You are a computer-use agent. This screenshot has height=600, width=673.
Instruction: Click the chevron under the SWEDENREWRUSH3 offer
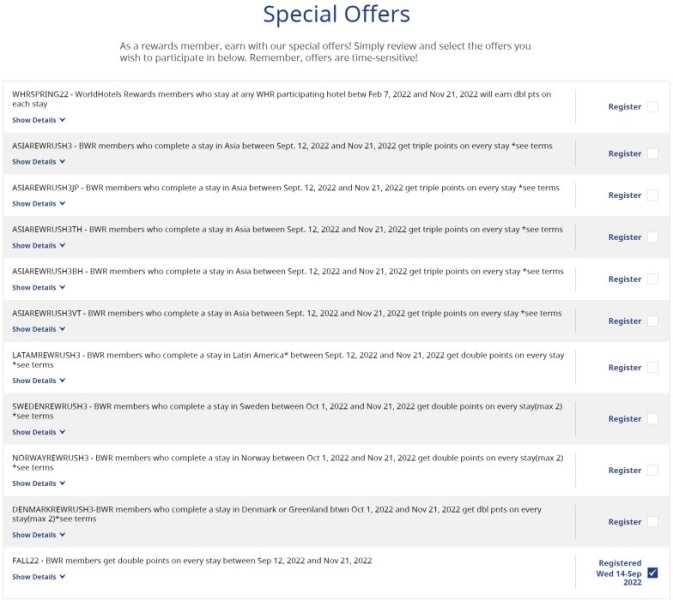click(x=62, y=433)
